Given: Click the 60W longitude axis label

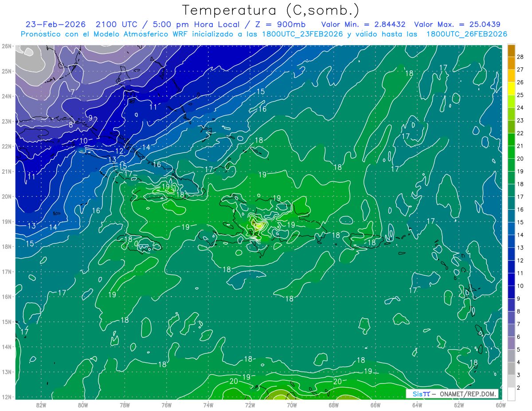Looking at the screenshot, I should point(501,404).
